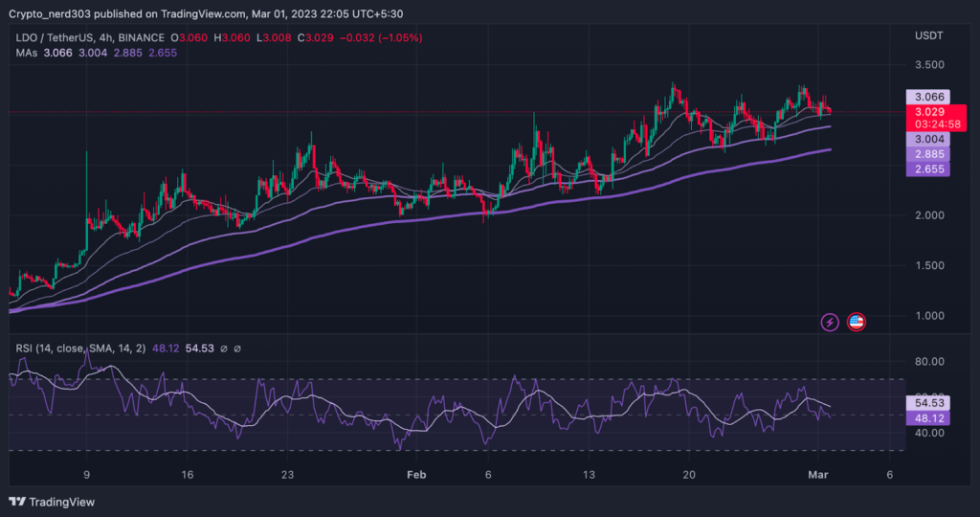Click the 1.000 price scale mark

click(x=929, y=316)
